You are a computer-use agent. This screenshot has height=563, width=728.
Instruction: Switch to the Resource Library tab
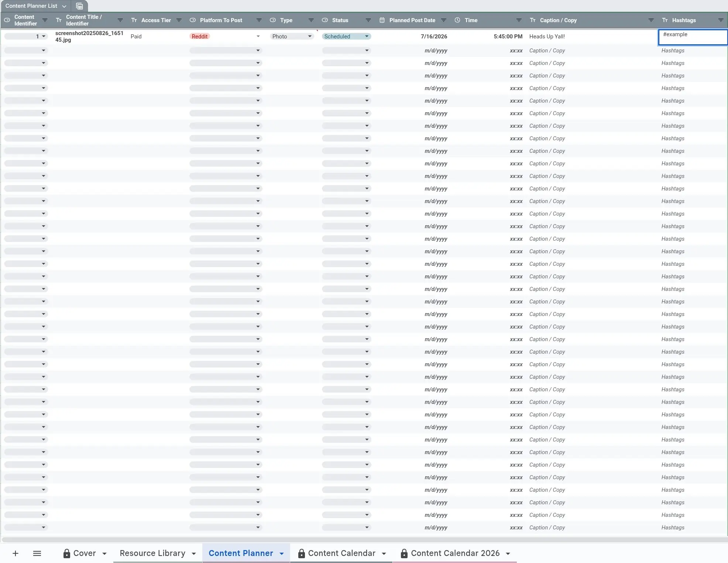(152, 553)
